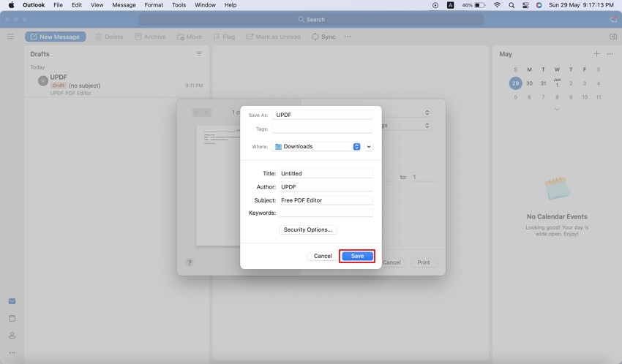Select Jun 1 in the mini calendar
Image resolution: width=622 pixels, height=364 pixels.
(557, 83)
